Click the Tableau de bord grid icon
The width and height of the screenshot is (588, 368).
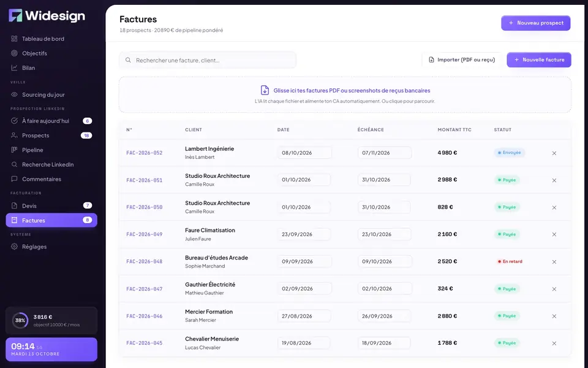14,39
